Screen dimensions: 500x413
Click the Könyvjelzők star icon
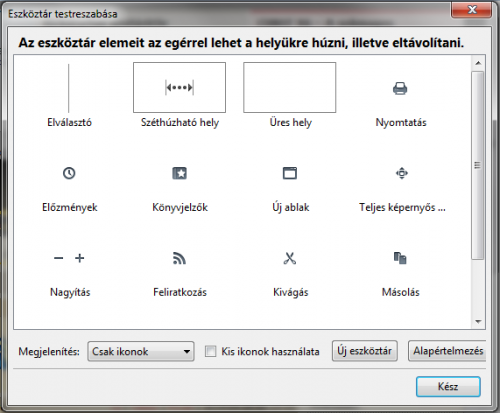click(179, 173)
